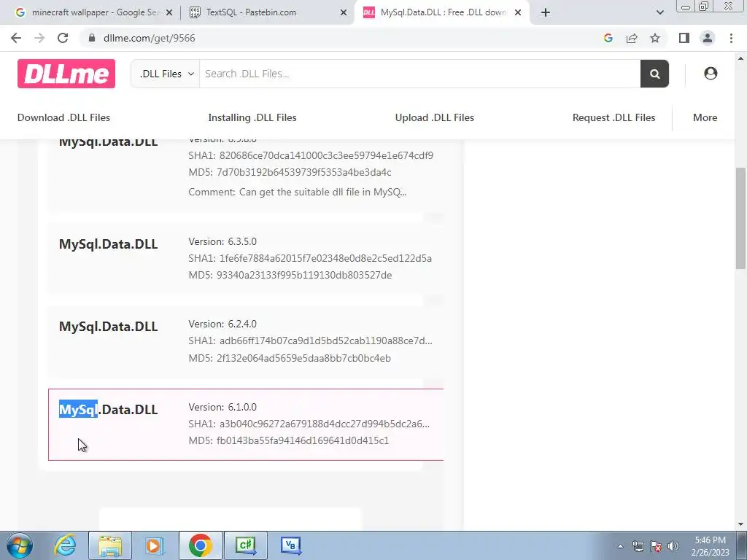Click the DLLme logo
Image resolution: width=747 pixels, height=560 pixels.
coord(66,74)
